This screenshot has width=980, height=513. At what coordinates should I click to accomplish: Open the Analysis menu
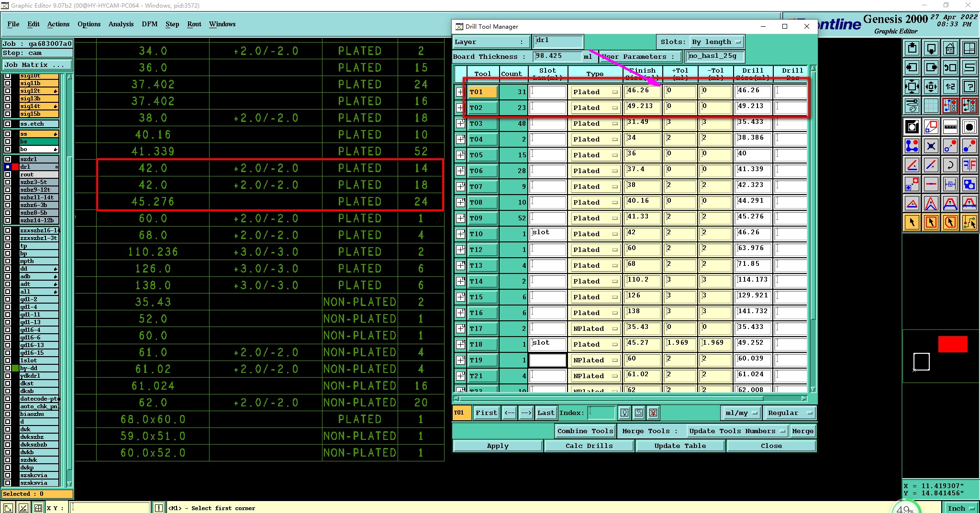121,24
